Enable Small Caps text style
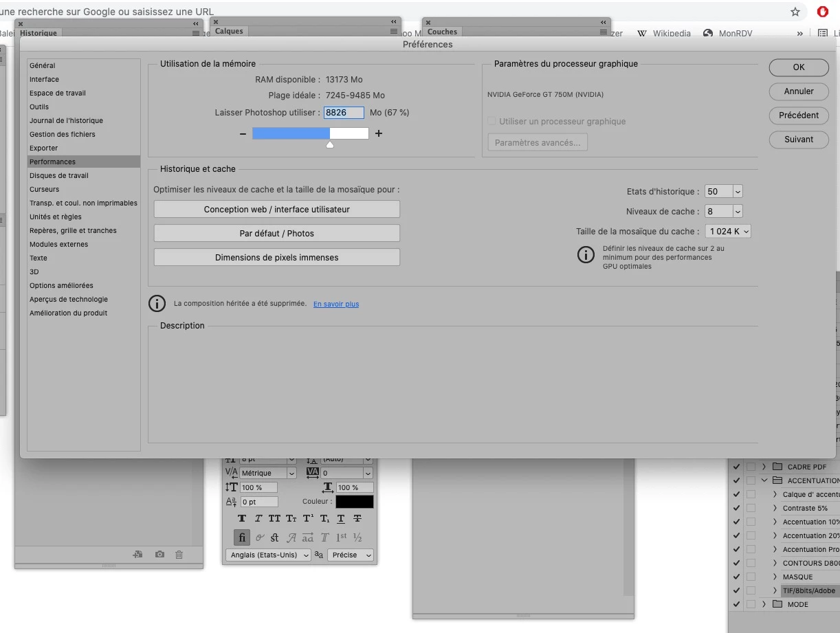Image resolution: width=840 pixels, height=633 pixels. (x=291, y=519)
